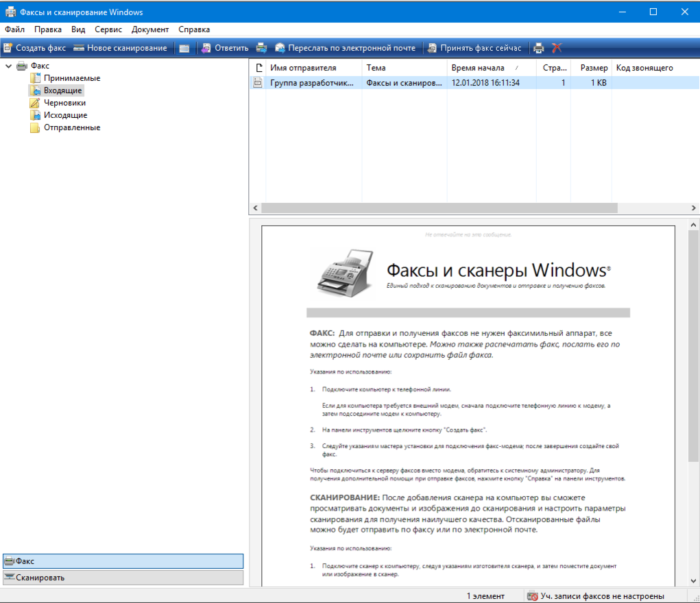Click the Создать факс toolbar button
The image size is (700, 603).
(x=35, y=48)
